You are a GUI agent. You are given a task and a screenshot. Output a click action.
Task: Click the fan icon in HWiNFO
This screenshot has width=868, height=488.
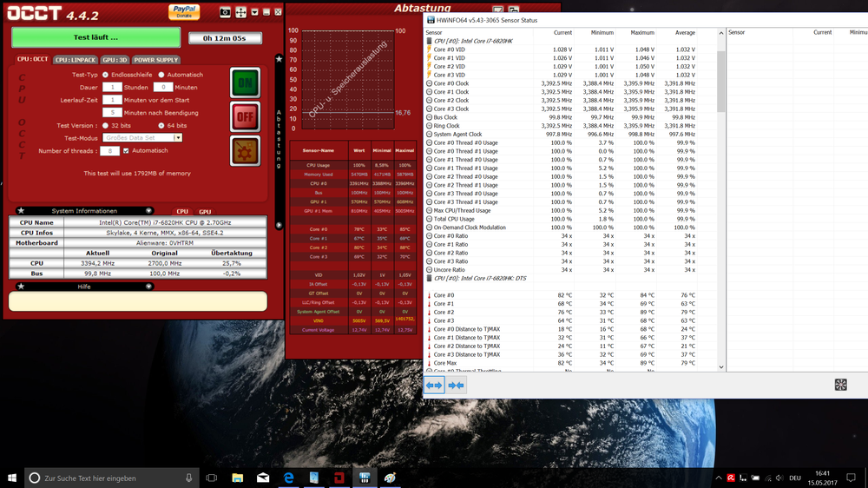click(840, 385)
